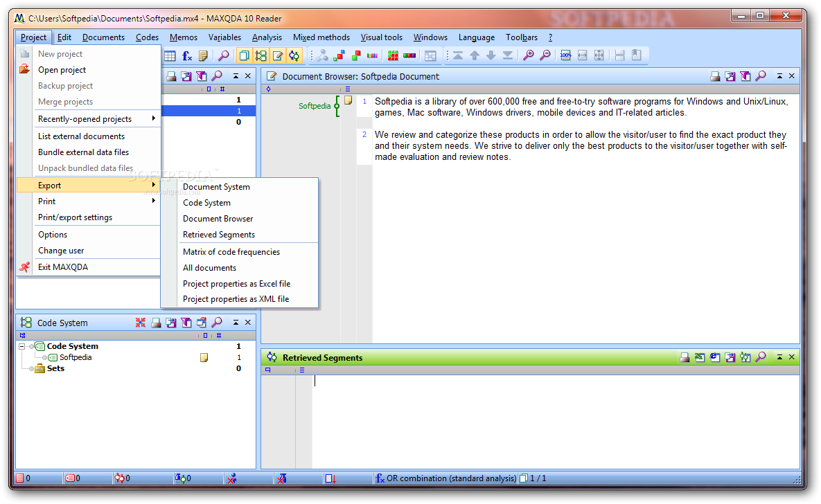Click the Excel export icon in Retrieved Segments
This screenshot has height=504, width=821.
pos(700,357)
